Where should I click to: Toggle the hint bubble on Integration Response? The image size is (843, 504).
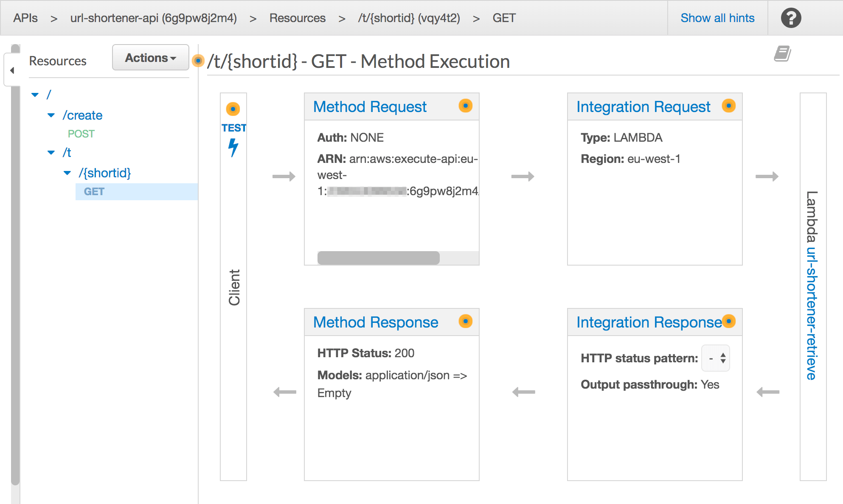click(729, 322)
